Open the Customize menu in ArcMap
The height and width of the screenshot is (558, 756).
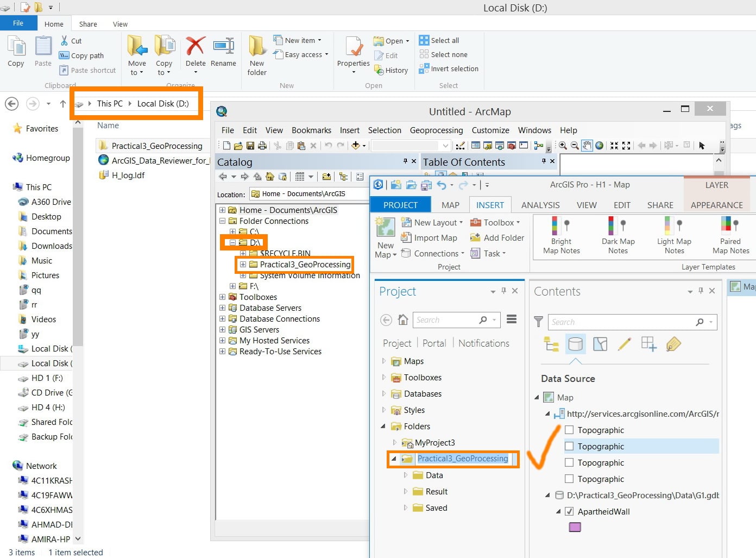[x=490, y=130]
